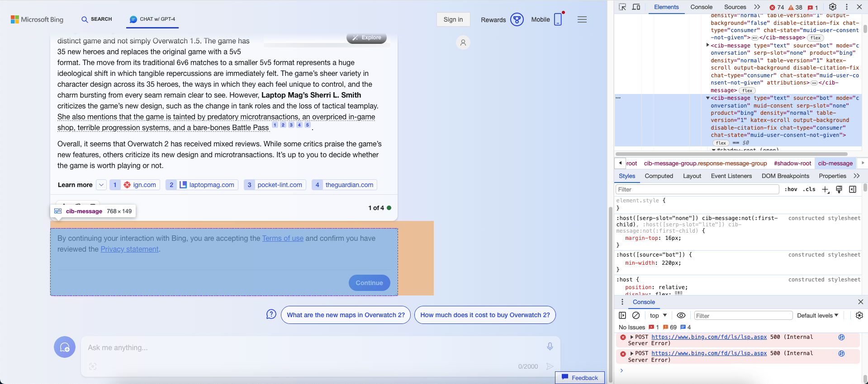The image size is (868, 384).
Task: Clear the console with the clear icon
Action: point(636,315)
